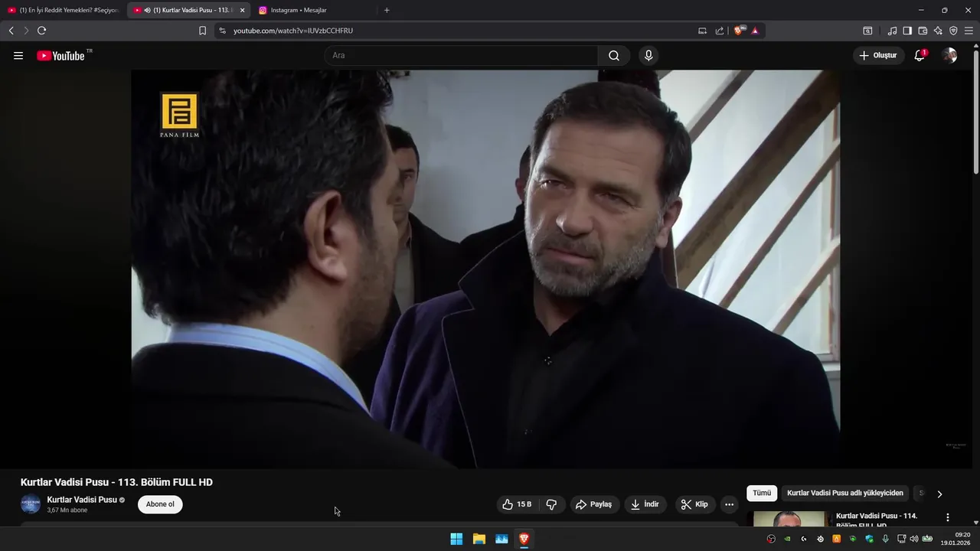Select the Tümü filter chip
The image size is (980, 551).
tap(762, 494)
